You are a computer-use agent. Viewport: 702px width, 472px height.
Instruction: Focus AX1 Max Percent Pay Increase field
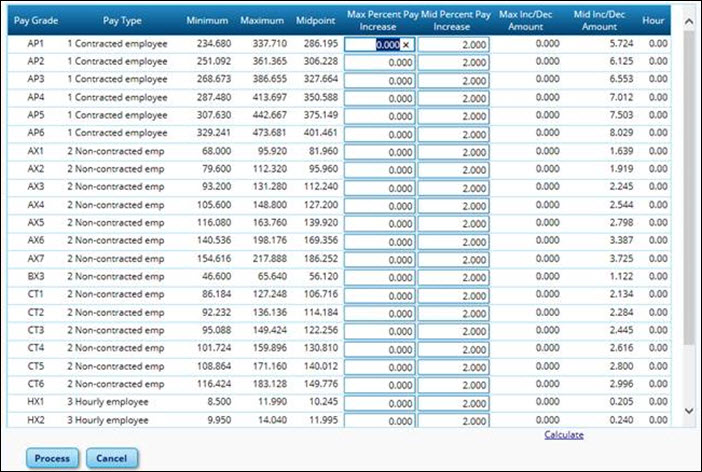[380, 152]
